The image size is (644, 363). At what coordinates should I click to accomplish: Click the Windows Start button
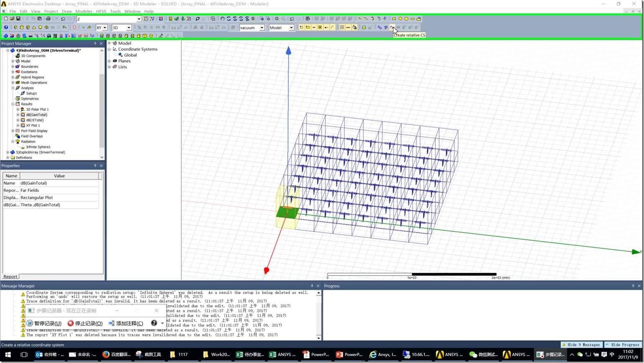pos(8,355)
